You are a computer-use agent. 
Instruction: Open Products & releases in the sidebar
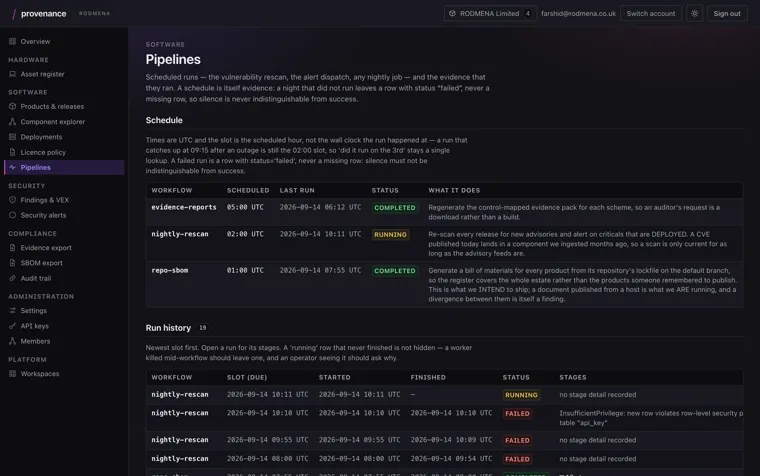pyautogui.click(x=63, y=107)
